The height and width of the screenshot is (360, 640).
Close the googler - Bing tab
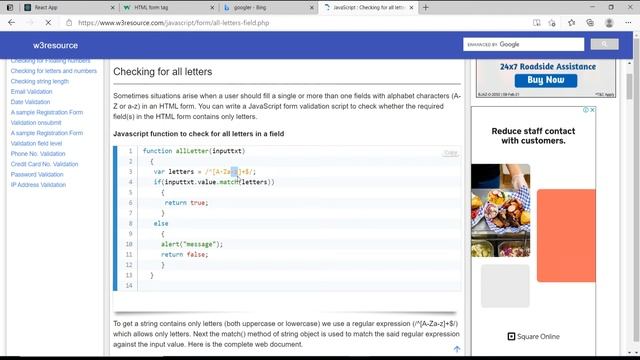click(x=312, y=7)
